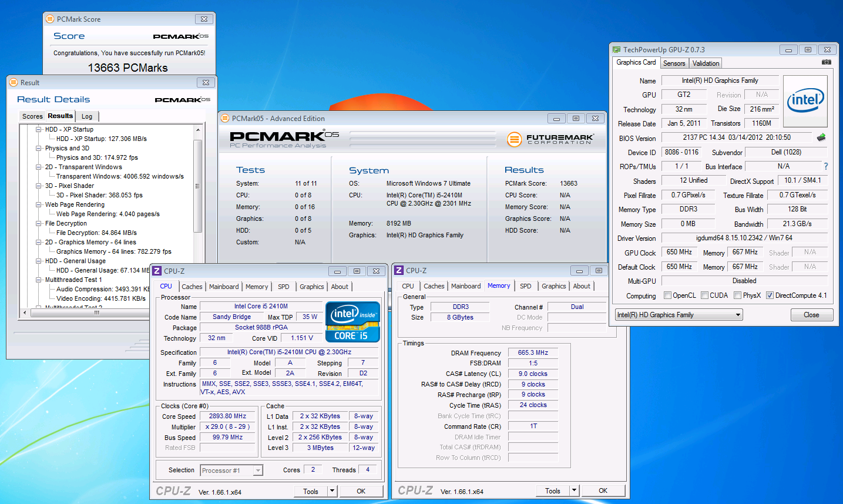Open the Validation tab in GPU-Z
The width and height of the screenshot is (843, 504).
[706, 63]
